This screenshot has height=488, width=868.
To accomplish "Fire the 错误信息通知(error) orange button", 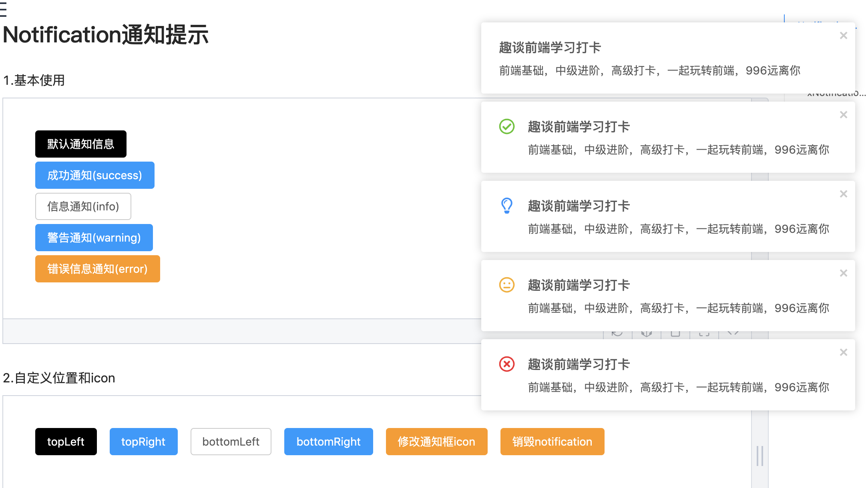I will (98, 269).
